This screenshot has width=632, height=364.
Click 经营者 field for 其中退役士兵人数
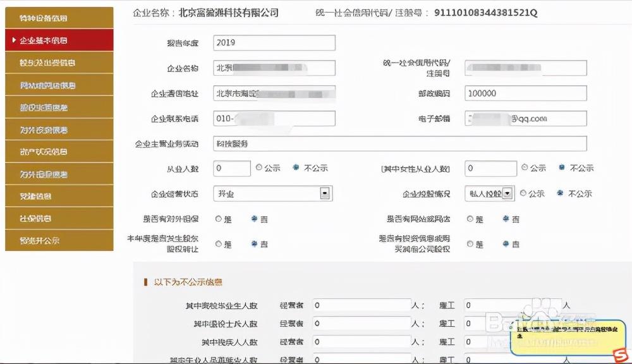[362, 324]
